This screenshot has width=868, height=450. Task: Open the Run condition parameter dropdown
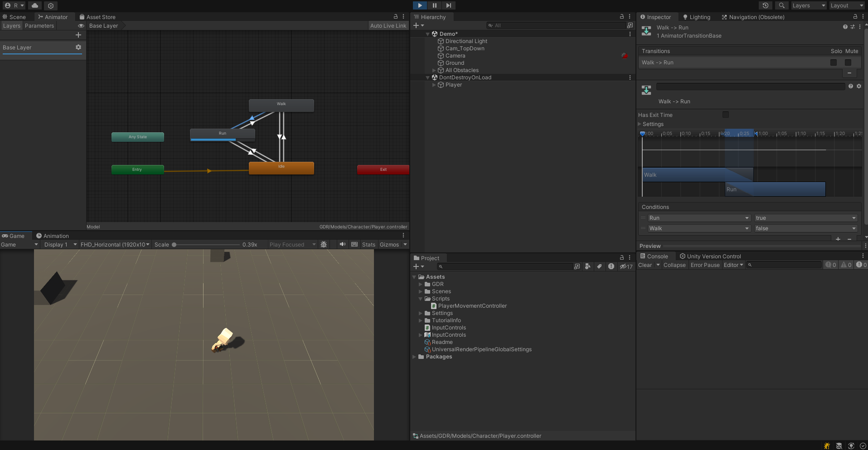point(699,218)
